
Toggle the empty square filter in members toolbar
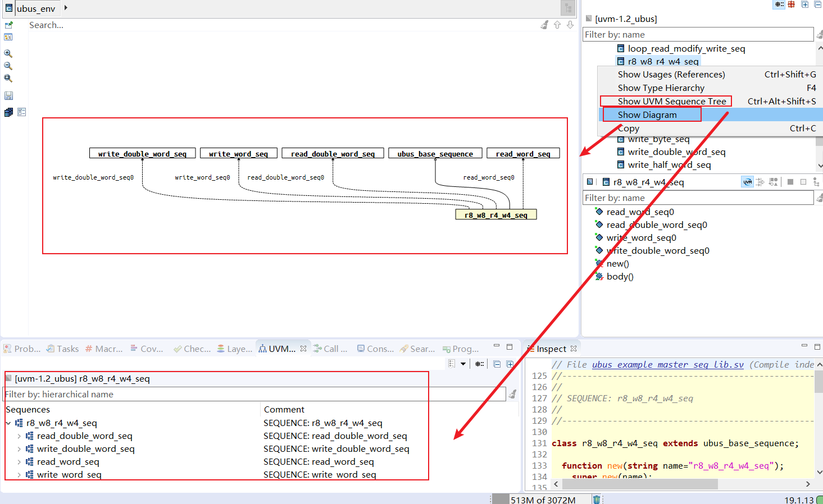point(803,182)
